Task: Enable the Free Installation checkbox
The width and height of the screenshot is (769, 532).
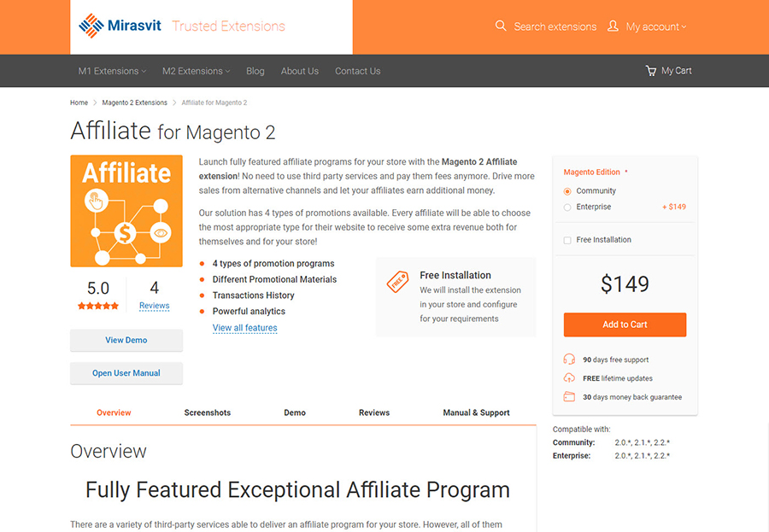Action: [567, 240]
